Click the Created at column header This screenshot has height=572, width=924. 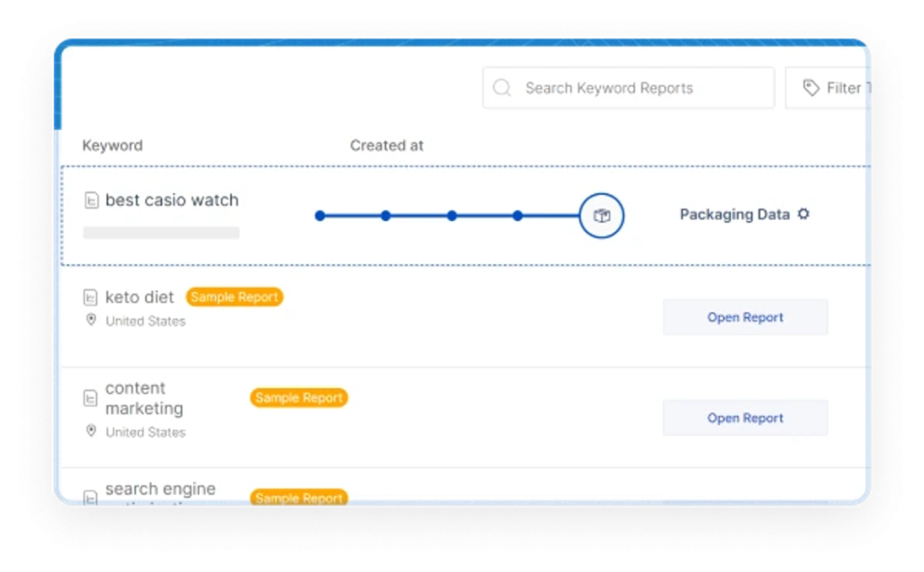386,145
